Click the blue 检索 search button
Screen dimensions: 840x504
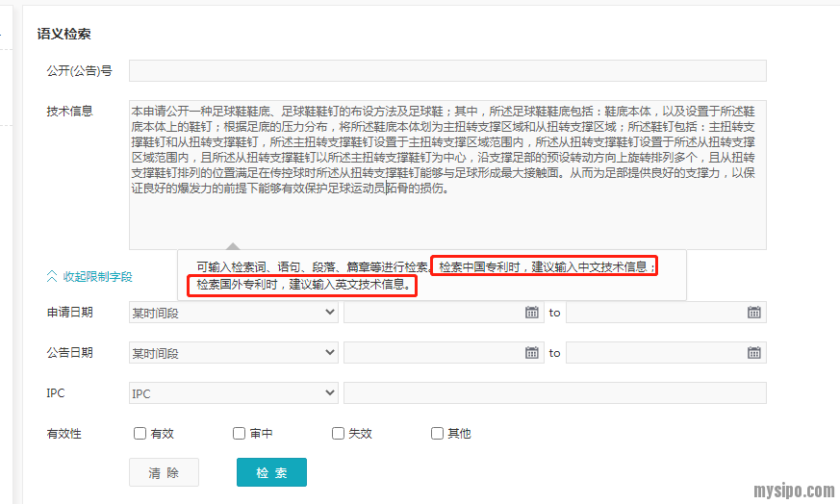point(271,472)
